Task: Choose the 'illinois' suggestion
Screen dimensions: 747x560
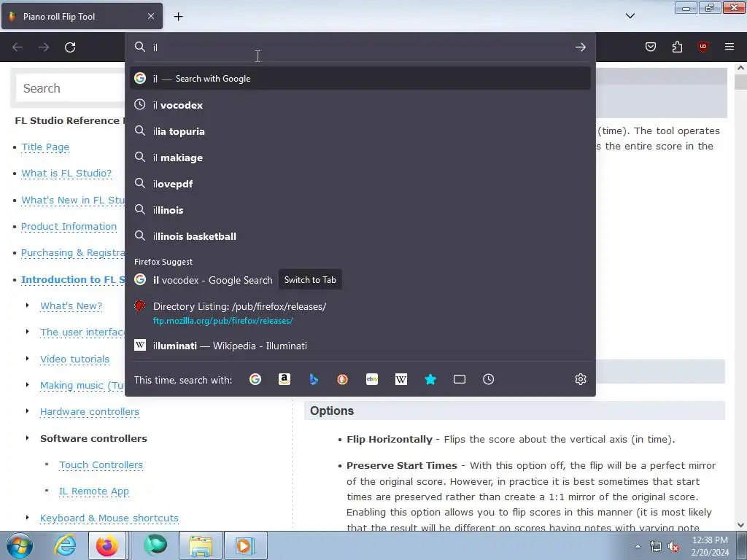Action: 360,209
